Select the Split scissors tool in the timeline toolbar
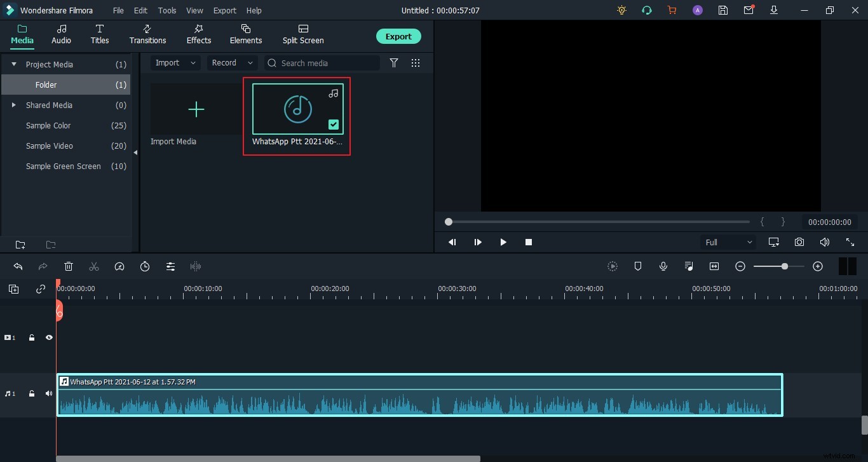Screen dimensions: 868x462 tap(94, 266)
